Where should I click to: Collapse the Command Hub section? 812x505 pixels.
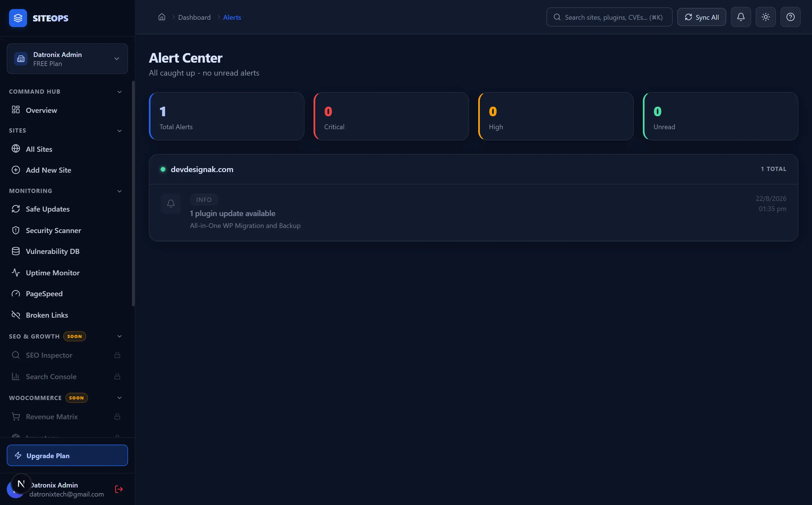tap(120, 92)
